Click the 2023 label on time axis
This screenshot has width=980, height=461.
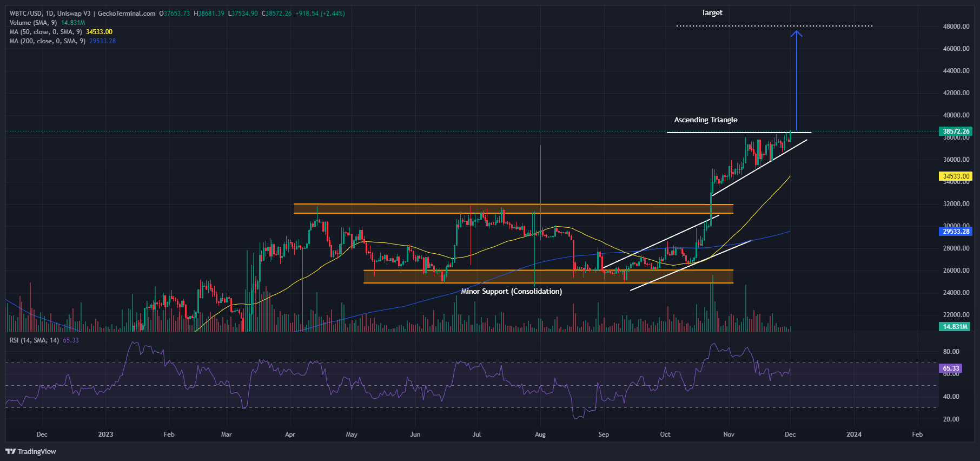(105, 434)
